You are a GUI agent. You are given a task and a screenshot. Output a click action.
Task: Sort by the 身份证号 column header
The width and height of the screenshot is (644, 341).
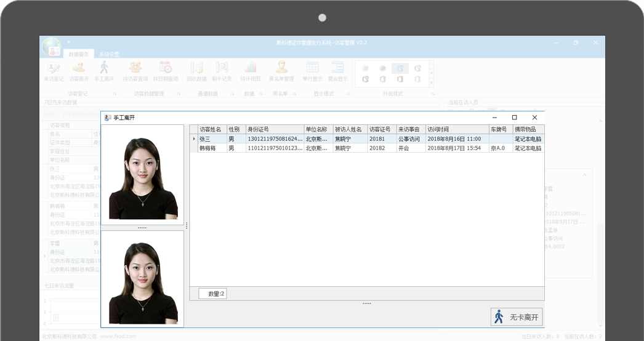pyautogui.click(x=275, y=129)
